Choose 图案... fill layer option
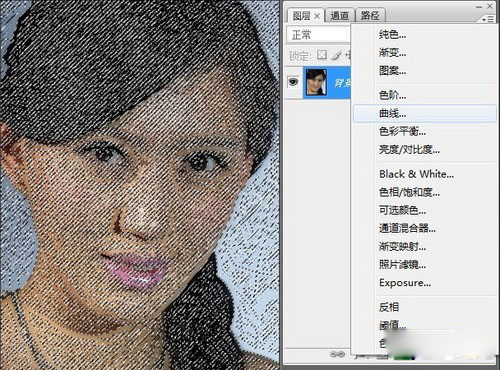The height and width of the screenshot is (370, 500). click(x=392, y=70)
